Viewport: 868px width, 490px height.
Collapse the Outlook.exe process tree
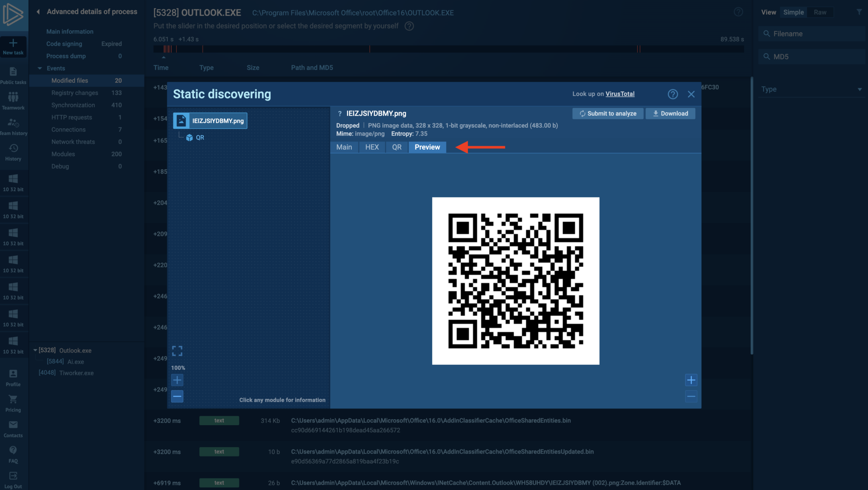pyautogui.click(x=35, y=350)
